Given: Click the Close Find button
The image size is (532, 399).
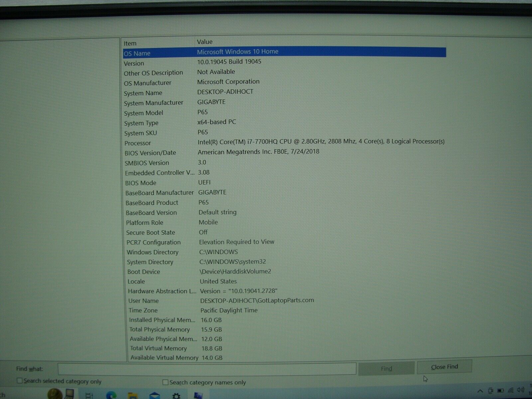Looking at the screenshot, I should pos(444,367).
